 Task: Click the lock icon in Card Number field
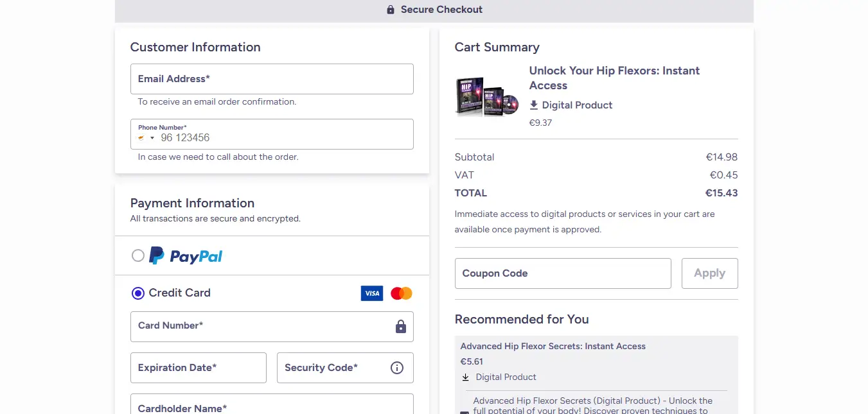click(x=400, y=327)
